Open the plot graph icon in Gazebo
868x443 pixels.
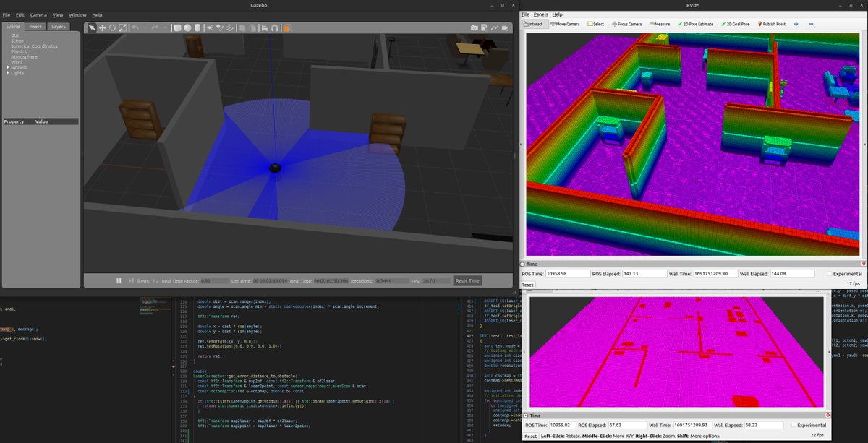tap(495, 27)
